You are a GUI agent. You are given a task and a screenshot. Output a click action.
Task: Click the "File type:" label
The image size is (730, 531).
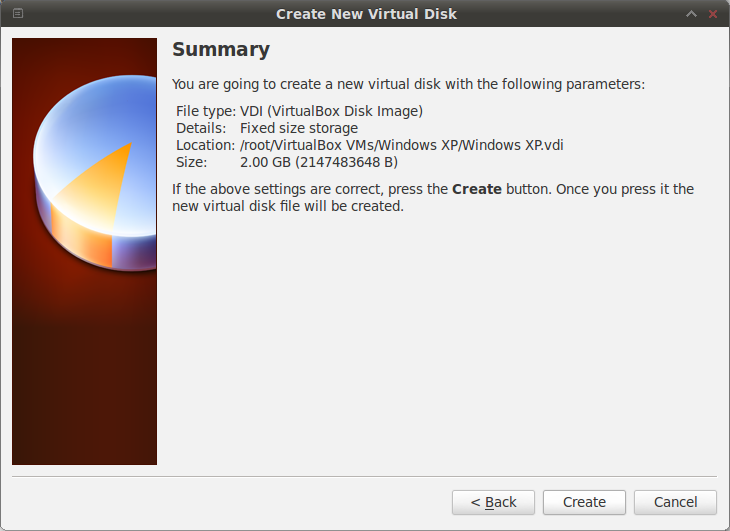205,111
